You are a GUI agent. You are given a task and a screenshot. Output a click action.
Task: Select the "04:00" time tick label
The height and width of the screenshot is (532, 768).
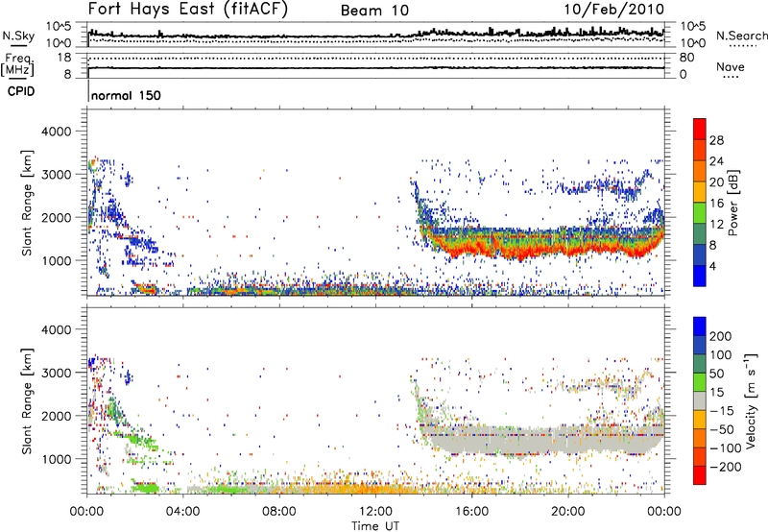tap(182, 512)
